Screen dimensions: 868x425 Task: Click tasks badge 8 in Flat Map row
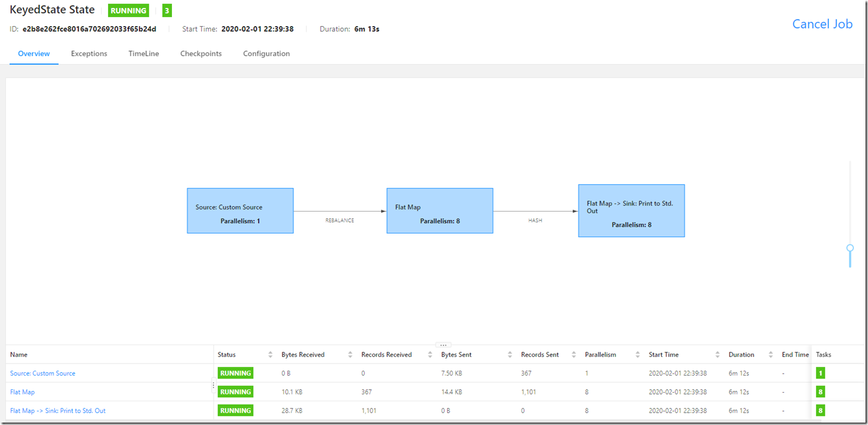tap(820, 392)
